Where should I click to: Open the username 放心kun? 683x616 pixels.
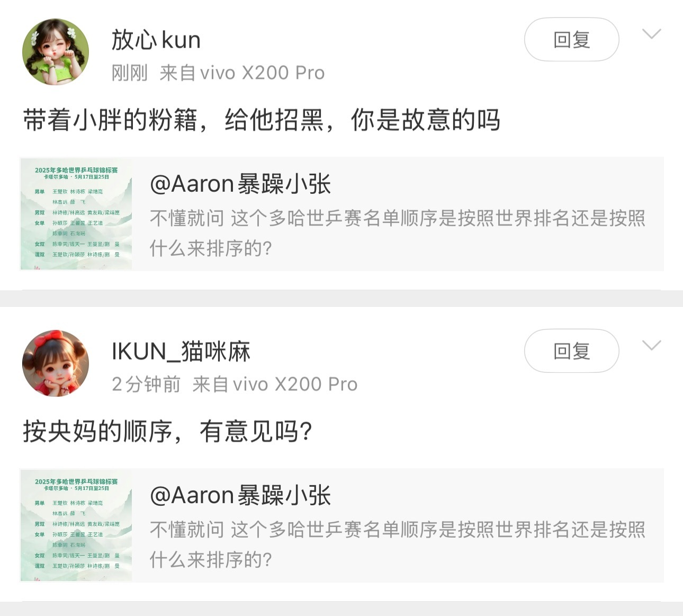click(x=156, y=40)
